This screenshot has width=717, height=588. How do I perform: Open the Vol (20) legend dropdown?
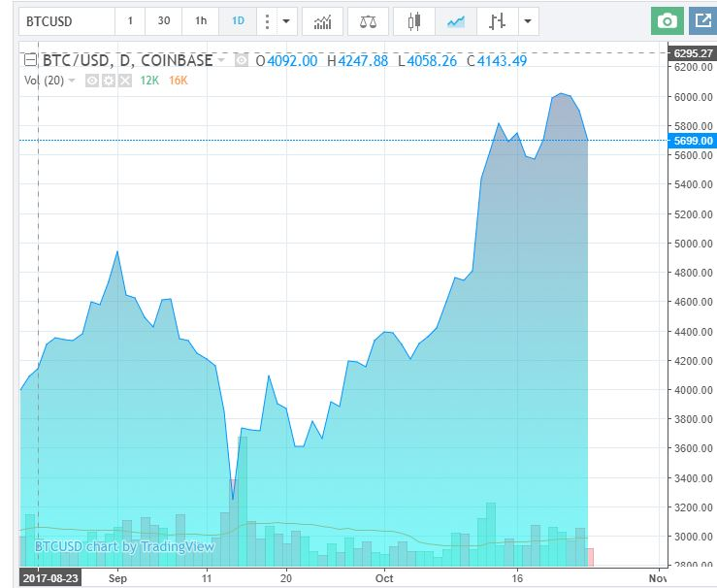tap(72, 81)
